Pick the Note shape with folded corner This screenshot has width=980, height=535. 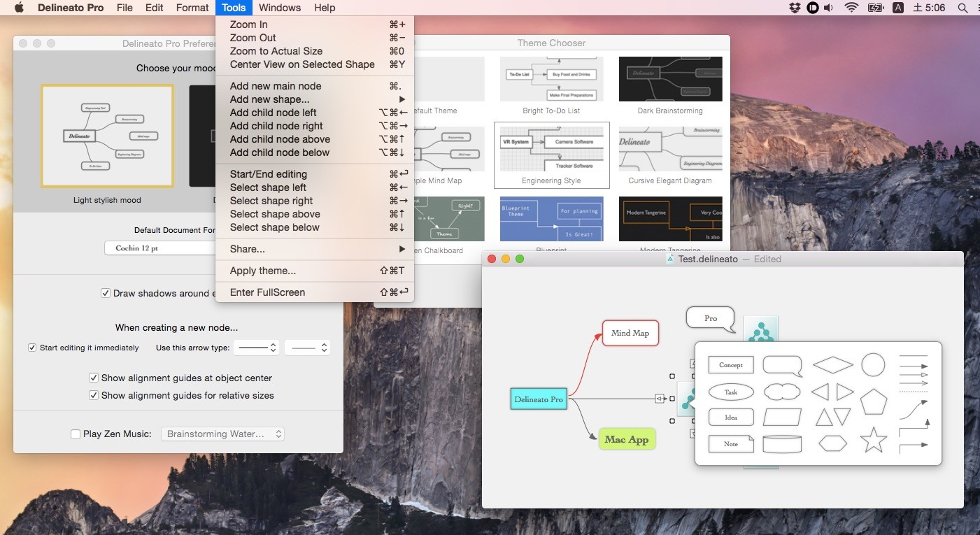point(731,443)
